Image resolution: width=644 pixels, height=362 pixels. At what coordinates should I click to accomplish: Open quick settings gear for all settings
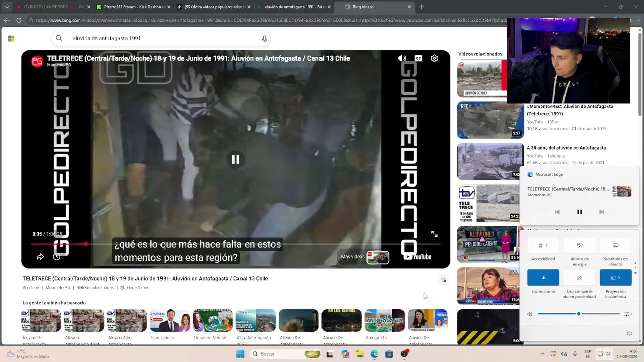coord(629,333)
